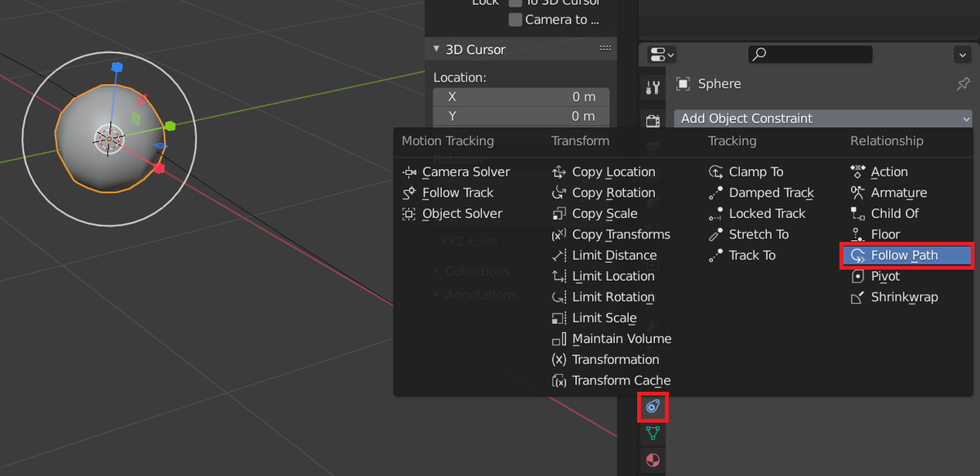980x476 pixels.
Task: Add a Transform Cache constraint
Action: (x=611, y=380)
